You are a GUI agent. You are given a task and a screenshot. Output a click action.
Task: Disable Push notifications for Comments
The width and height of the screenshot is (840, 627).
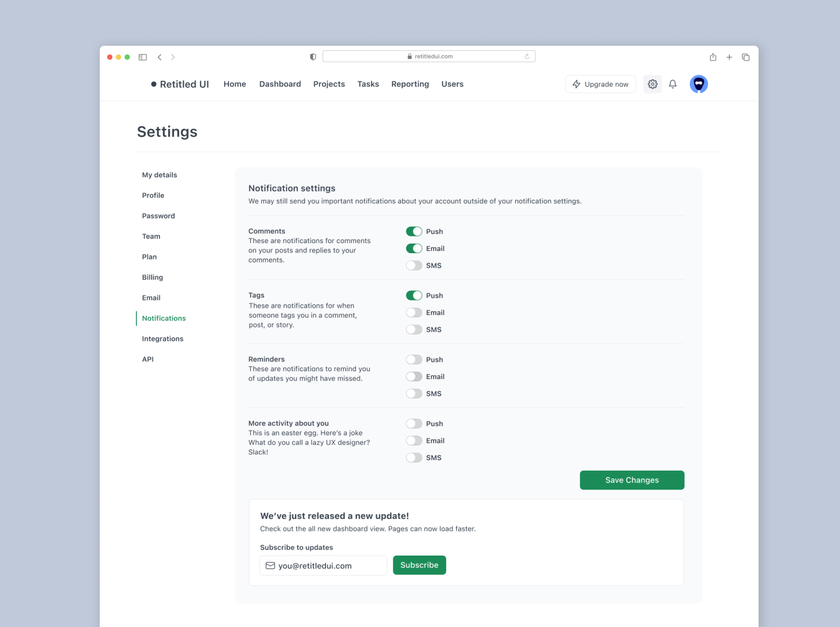tap(414, 231)
